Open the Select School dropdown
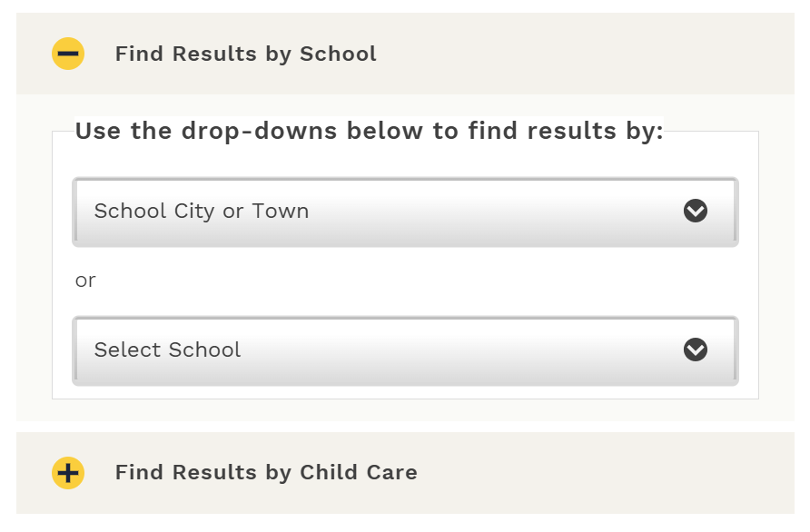This screenshot has height=532, width=810. tap(405, 350)
